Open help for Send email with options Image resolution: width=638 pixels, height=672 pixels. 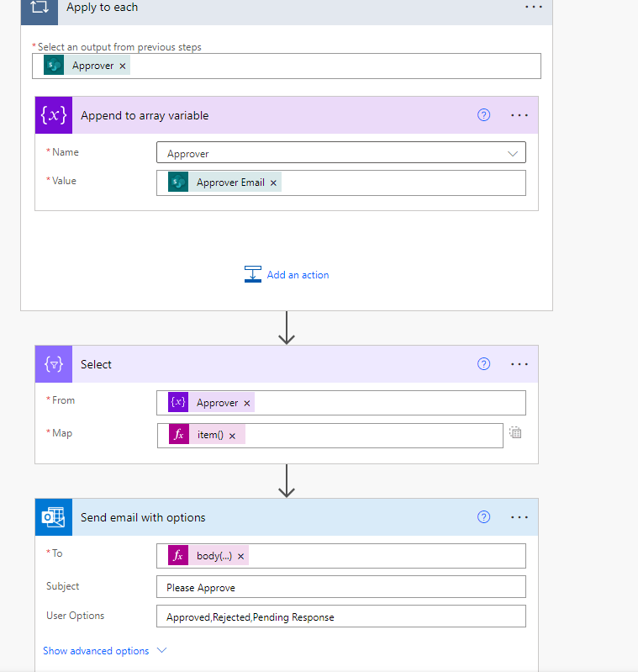click(x=483, y=517)
